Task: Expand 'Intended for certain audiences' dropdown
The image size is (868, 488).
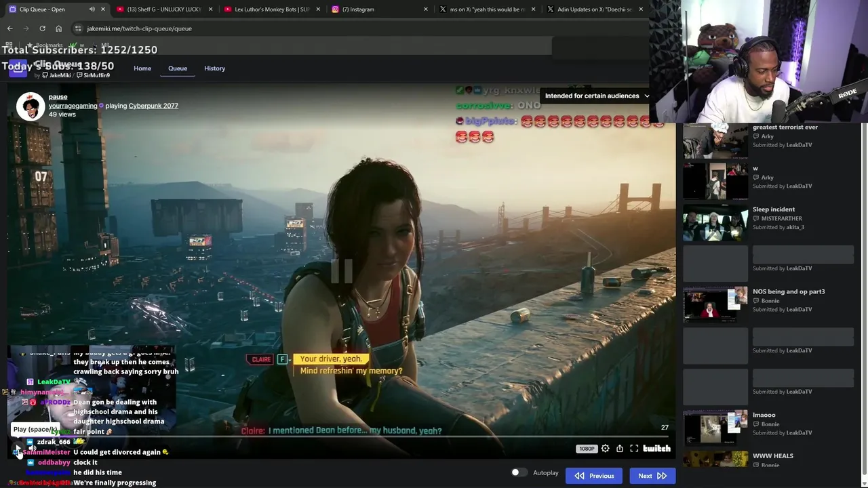Action: click(x=597, y=96)
